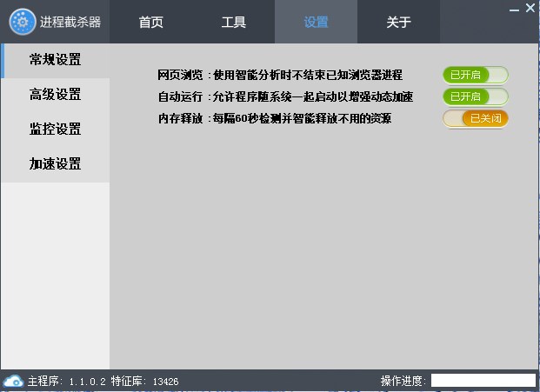Show the 监控设置 settings page
This screenshot has height=392, width=540.
coord(55,130)
